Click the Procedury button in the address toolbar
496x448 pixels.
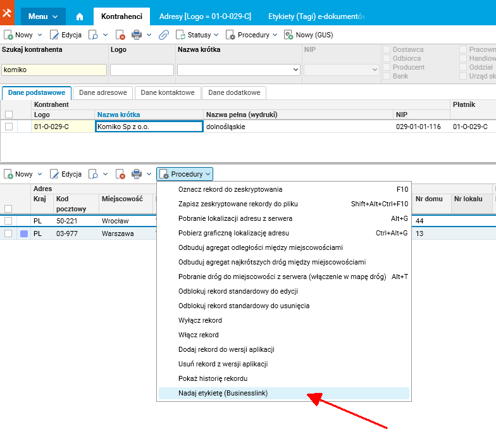point(185,174)
